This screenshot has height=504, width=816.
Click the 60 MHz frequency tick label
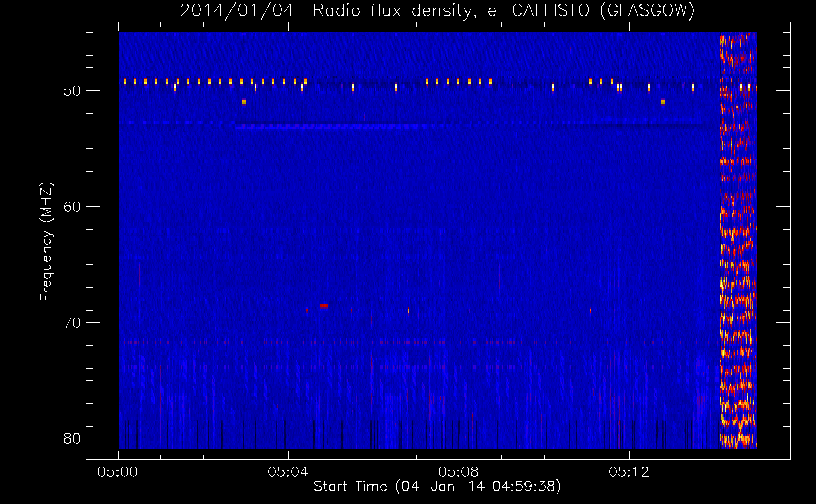72,207
